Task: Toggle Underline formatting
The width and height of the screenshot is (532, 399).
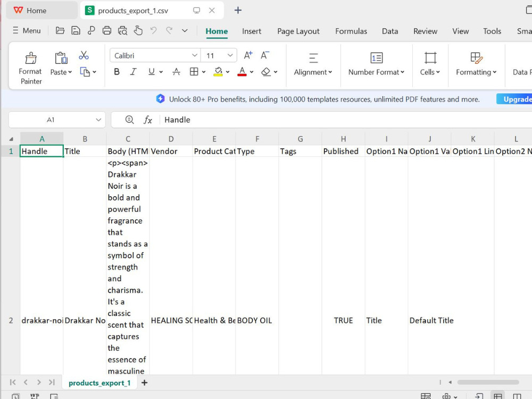Action: click(151, 72)
